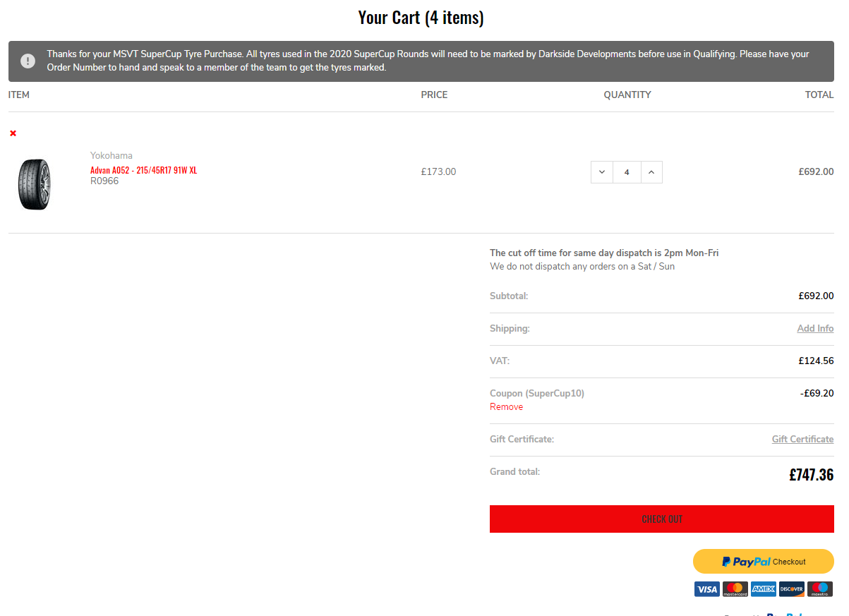Pay with the PayPal Checkout button
Viewport: 849px width, 616px height.
pos(763,562)
